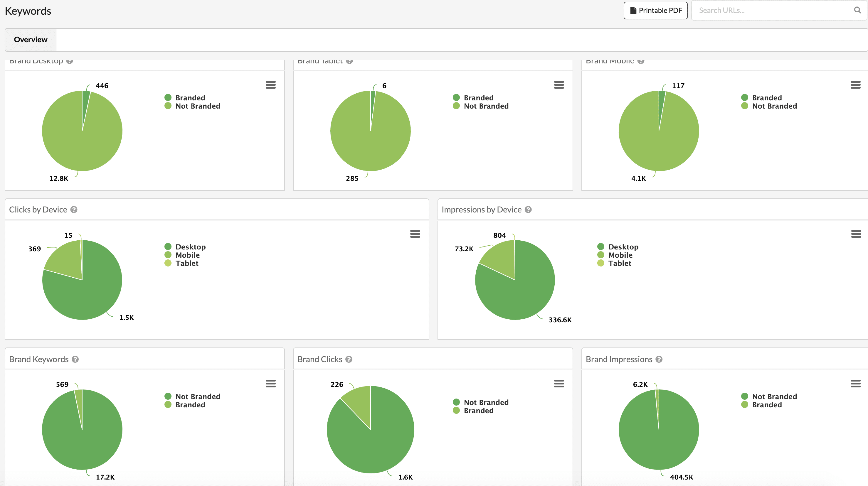Expand the Clicks by Device chart menu
The height and width of the screenshot is (486, 868).
(x=415, y=234)
